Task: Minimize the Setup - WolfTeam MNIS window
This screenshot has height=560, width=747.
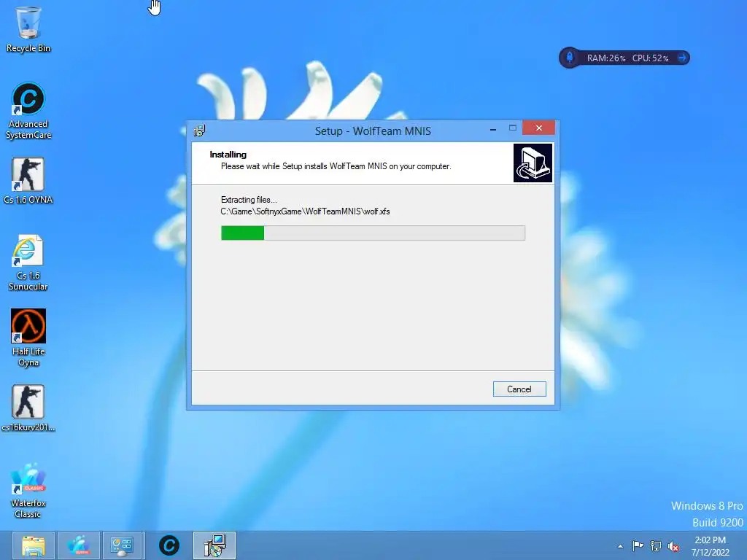Action: (493, 128)
